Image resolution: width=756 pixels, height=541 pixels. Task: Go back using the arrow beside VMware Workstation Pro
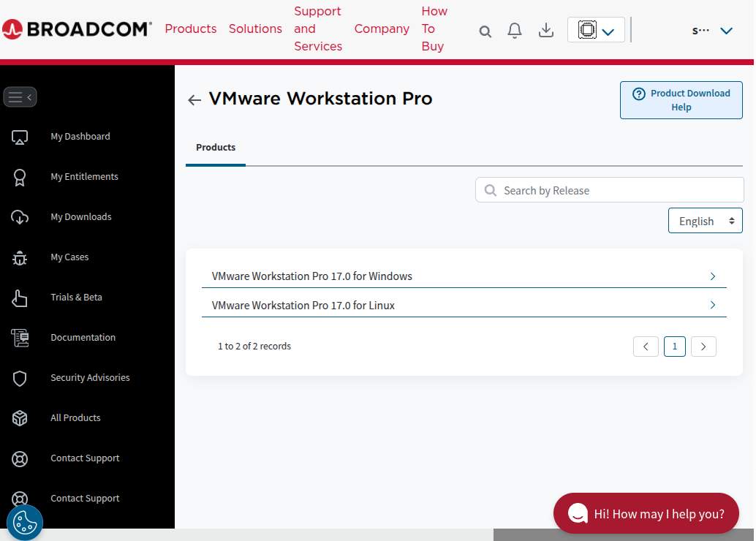[194, 100]
